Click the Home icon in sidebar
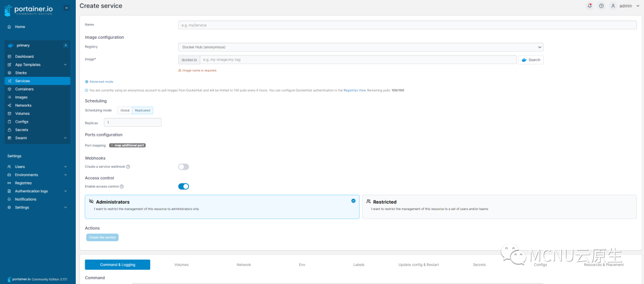 (9, 27)
